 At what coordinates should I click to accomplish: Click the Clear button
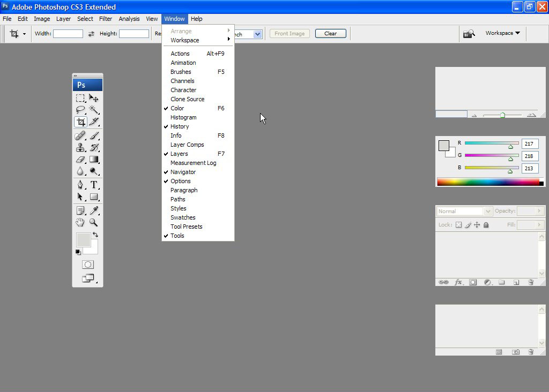pyautogui.click(x=330, y=33)
